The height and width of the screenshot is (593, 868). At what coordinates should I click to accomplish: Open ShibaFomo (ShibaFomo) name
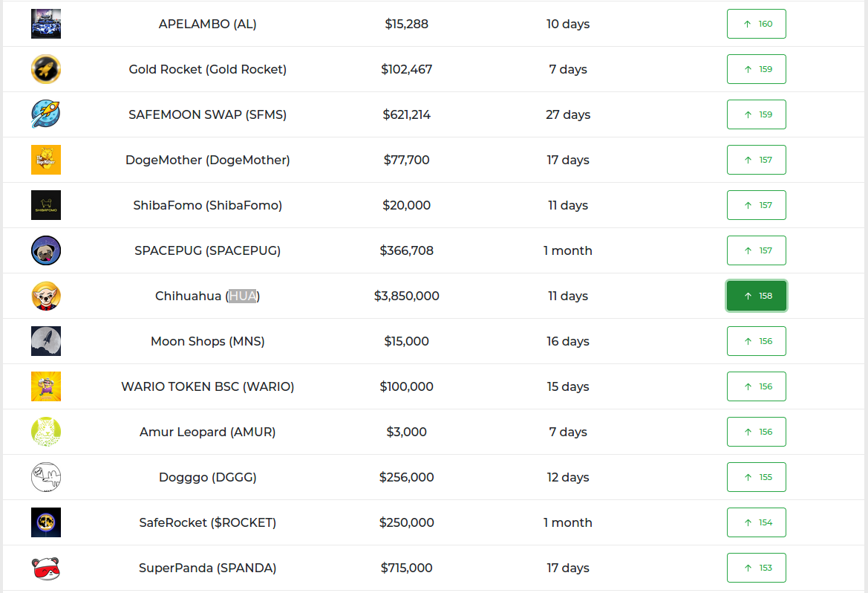208,205
